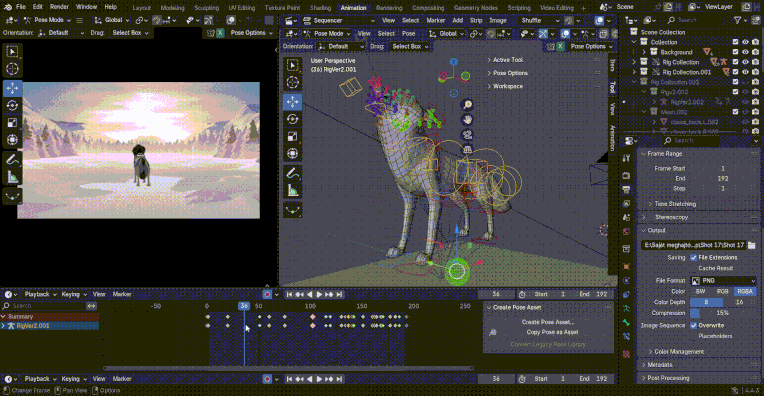The height and width of the screenshot is (396, 764).
Task: Activate the Move tool in User Perspective viewport
Action: 292,102
